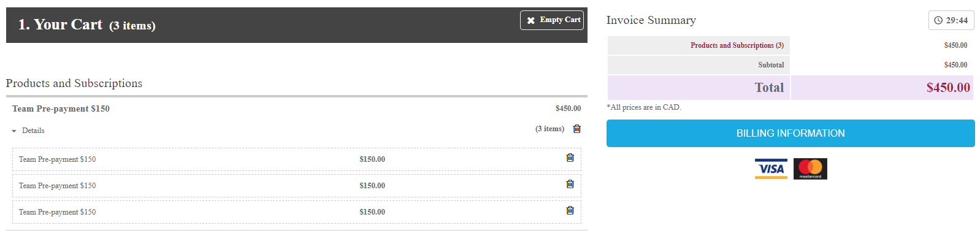The image size is (980, 236).
Task: Click the Empty Cart button
Action: [552, 20]
